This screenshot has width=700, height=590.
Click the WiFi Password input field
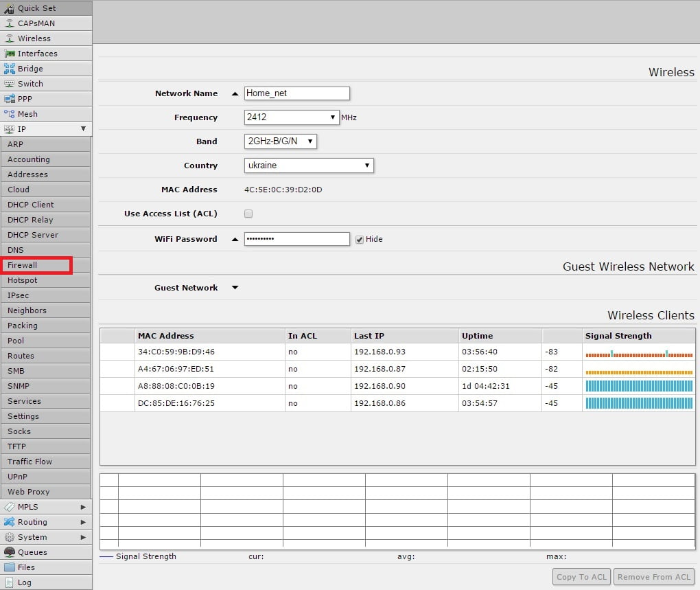(x=297, y=239)
